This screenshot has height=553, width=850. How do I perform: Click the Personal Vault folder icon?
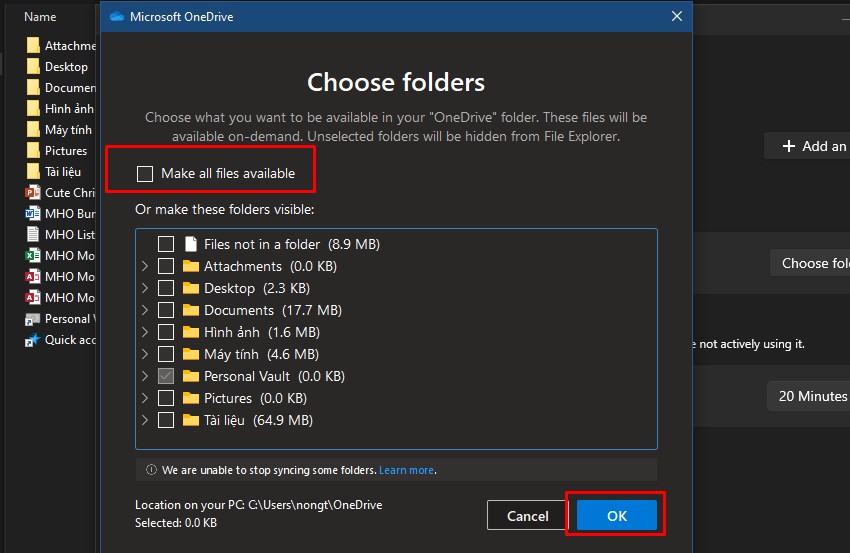click(x=191, y=376)
